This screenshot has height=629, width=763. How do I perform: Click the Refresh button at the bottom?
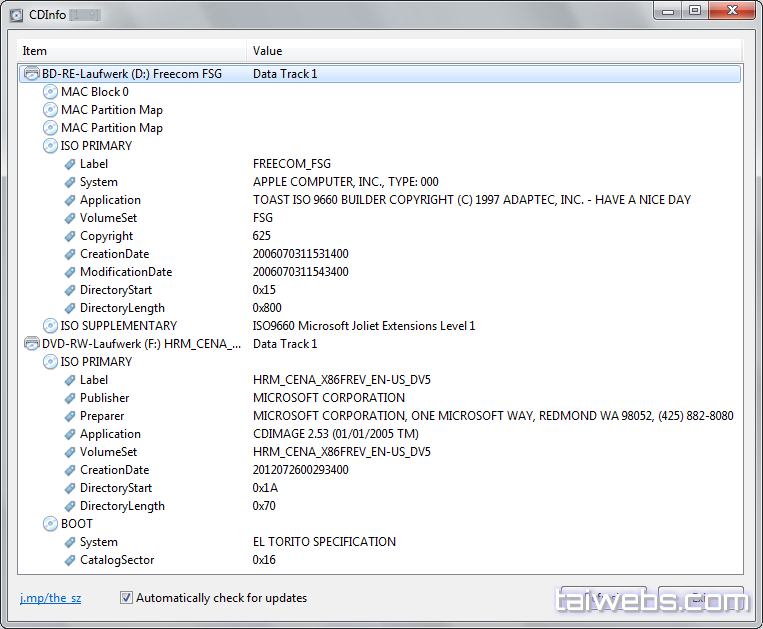coord(603,599)
